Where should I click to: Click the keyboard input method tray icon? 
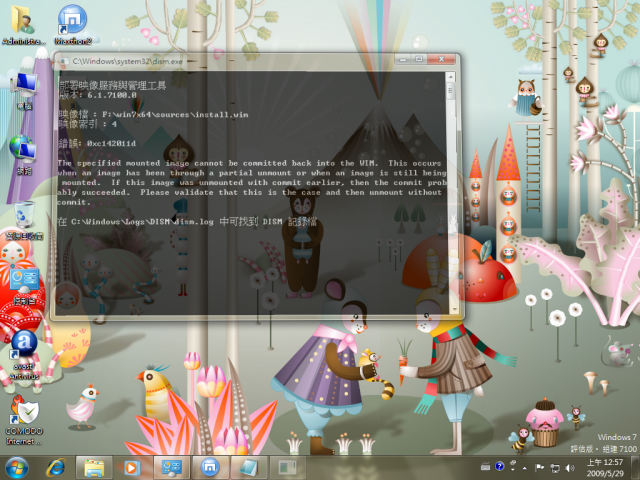pyautogui.click(x=485, y=467)
